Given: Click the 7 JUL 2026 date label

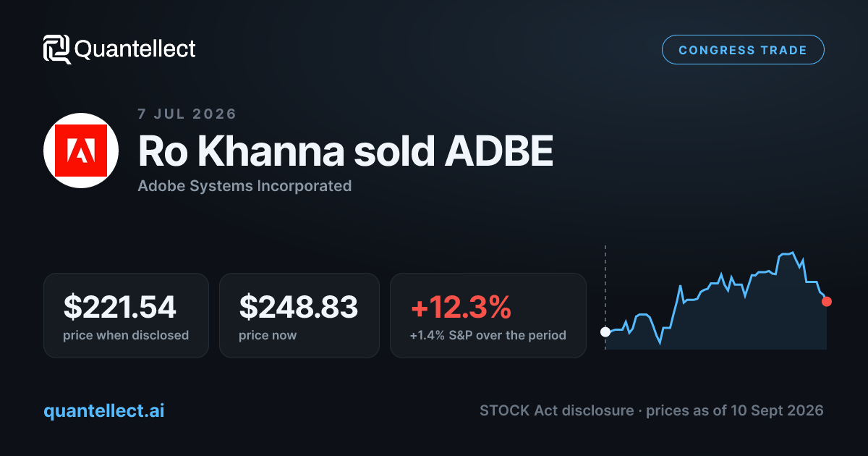Looking at the screenshot, I should (187, 114).
